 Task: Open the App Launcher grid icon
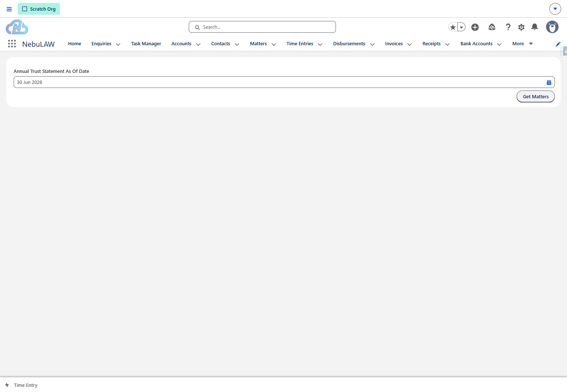[x=12, y=44]
